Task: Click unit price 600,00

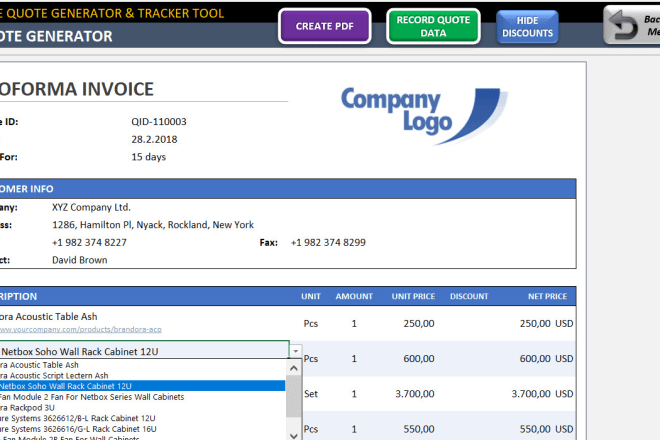Action: 419,359
